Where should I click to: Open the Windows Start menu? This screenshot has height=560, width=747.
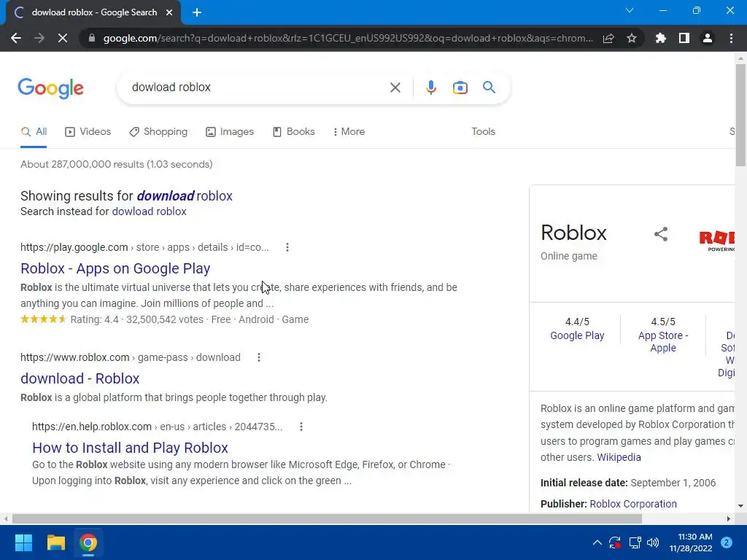pos(23,542)
